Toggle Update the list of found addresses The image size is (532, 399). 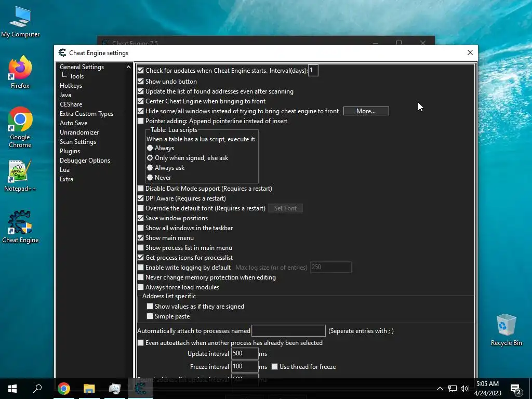pos(140,91)
